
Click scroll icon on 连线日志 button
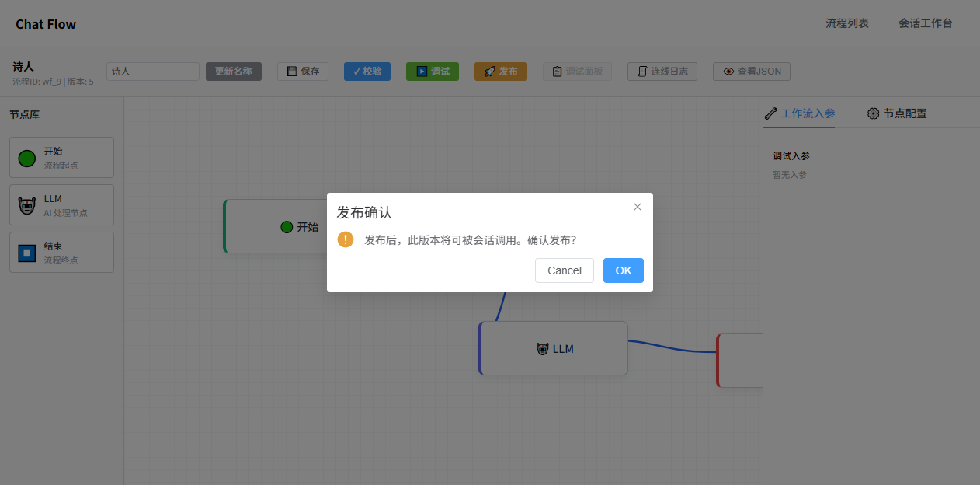point(642,72)
